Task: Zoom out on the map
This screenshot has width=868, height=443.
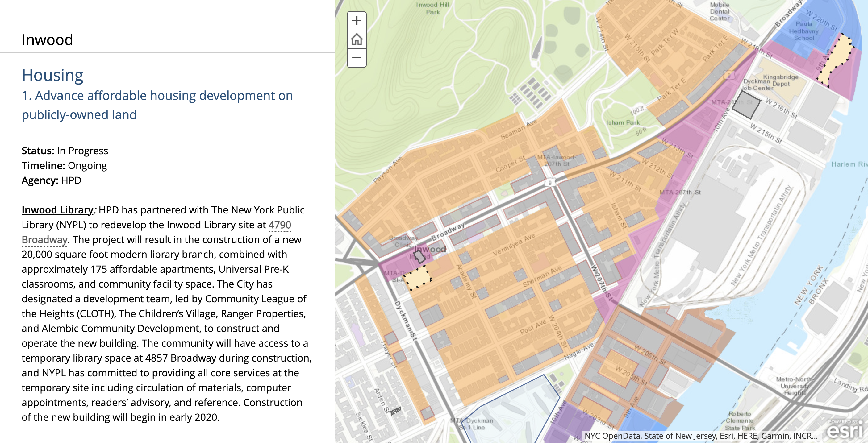Action: tap(357, 58)
